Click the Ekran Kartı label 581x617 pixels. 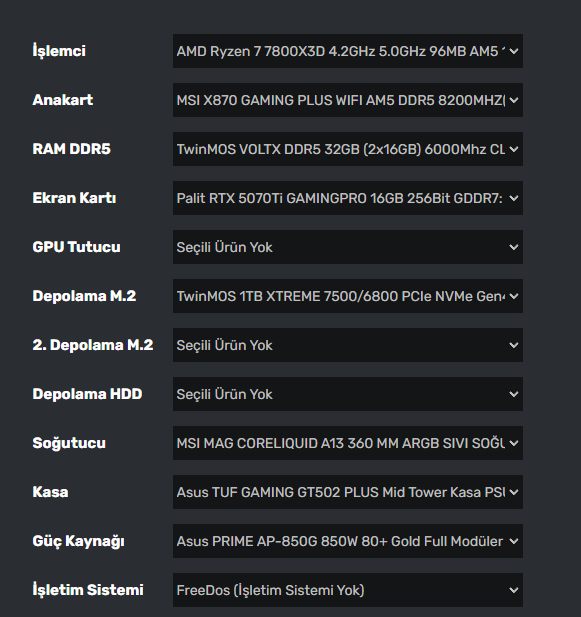(74, 198)
